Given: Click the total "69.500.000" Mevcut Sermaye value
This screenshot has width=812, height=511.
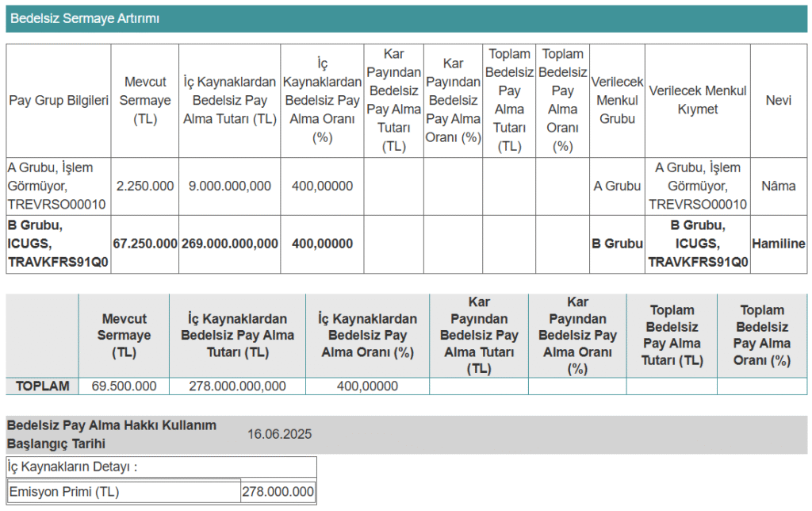Looking at the screenshot, I should (x=124, y=386).
